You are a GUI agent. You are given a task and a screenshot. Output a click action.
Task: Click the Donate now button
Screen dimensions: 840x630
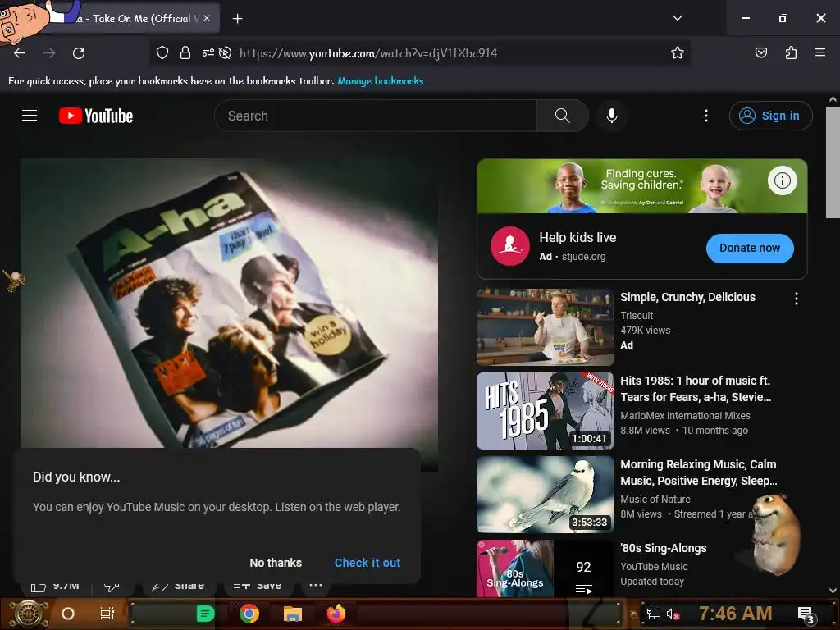[x=750, y=248]
